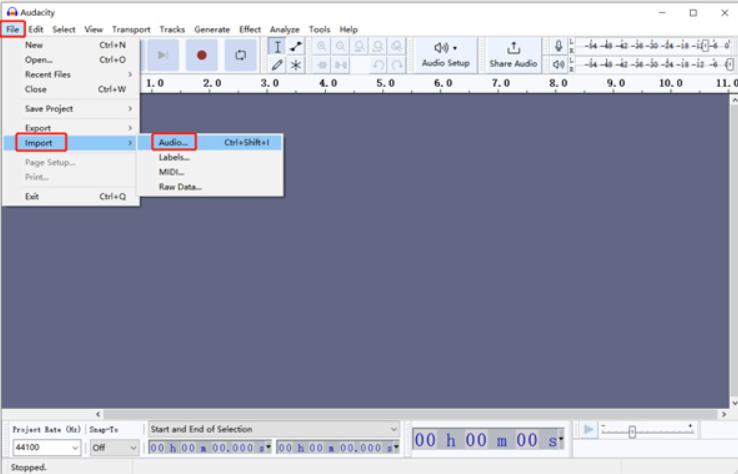This screenshot has height=474, width=738.
Task: Click the 5.0 mark on the timeline ruler
Action: pos(385,83)
